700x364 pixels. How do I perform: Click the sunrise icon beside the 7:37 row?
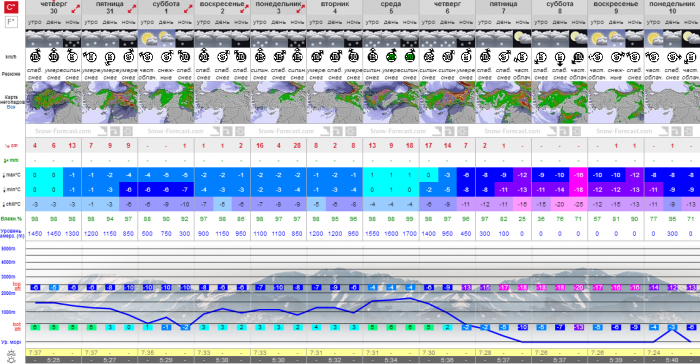11,356
